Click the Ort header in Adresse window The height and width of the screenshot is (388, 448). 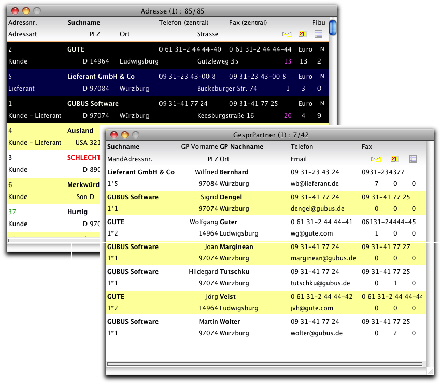tap(124, 34)
